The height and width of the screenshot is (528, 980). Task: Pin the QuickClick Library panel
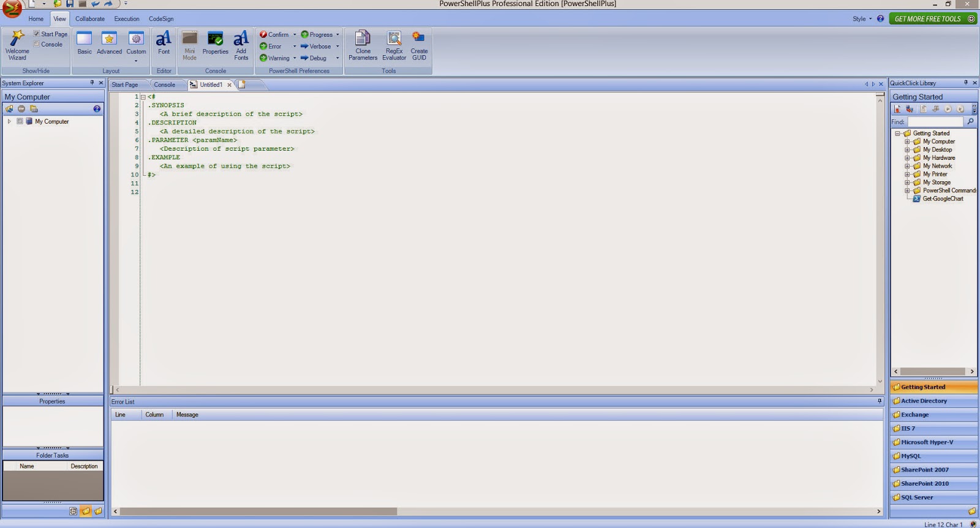click(x=966, y=83)
